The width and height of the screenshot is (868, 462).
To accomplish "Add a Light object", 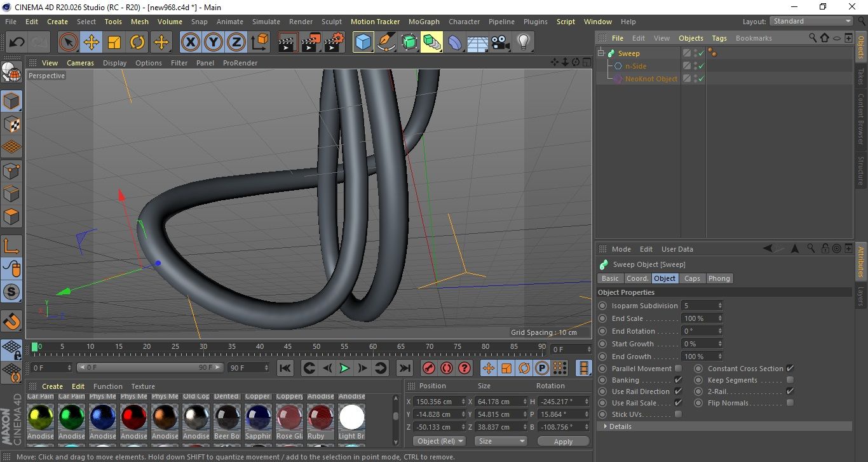I will 524,43.
